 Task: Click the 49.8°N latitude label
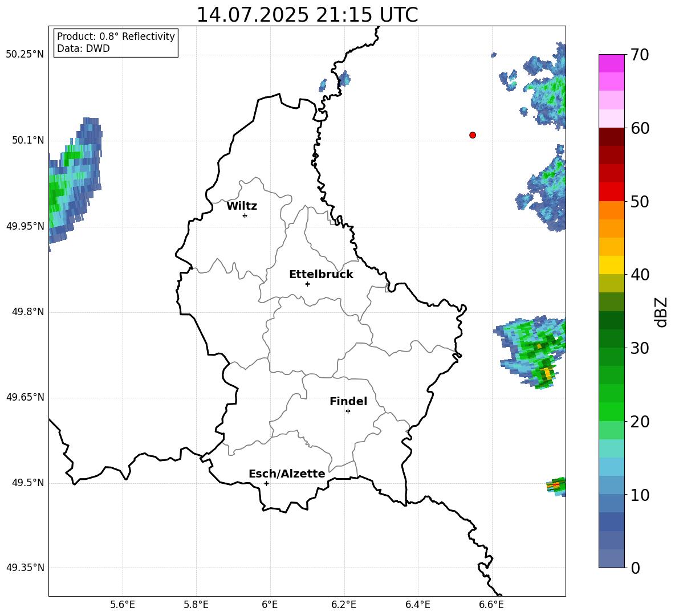[x=28, y=312]
